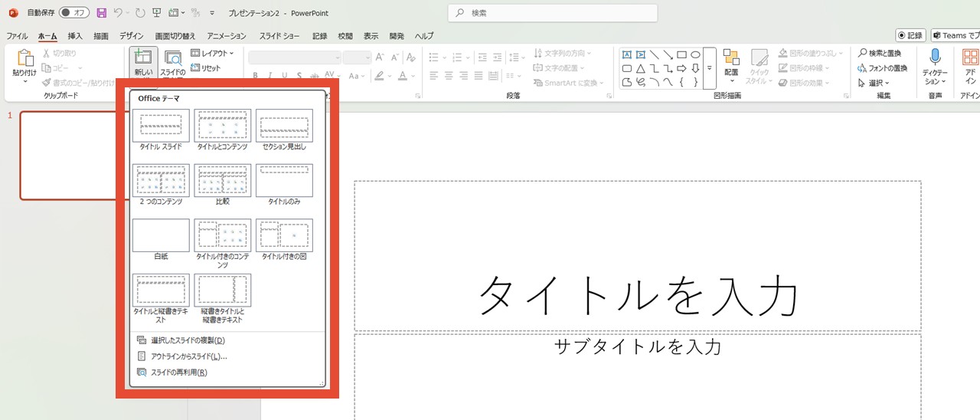Click the Redo icon in quick access

[x=139, y=13]
